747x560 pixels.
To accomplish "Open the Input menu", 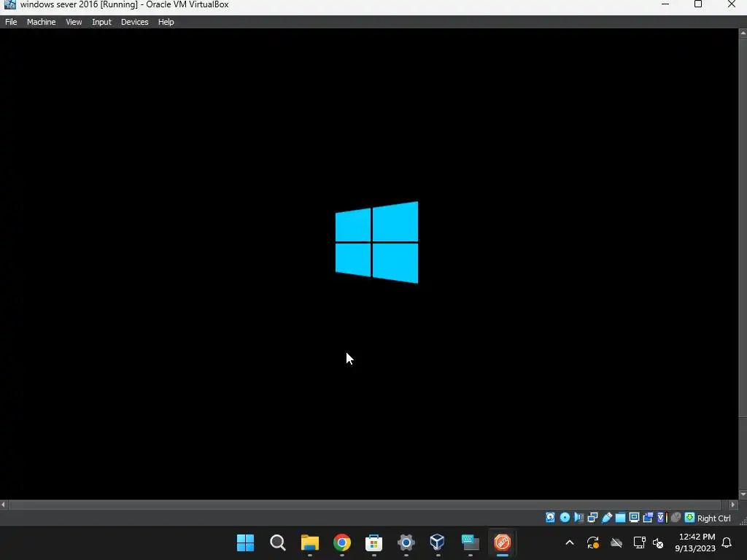I will (x=101, y=22).
